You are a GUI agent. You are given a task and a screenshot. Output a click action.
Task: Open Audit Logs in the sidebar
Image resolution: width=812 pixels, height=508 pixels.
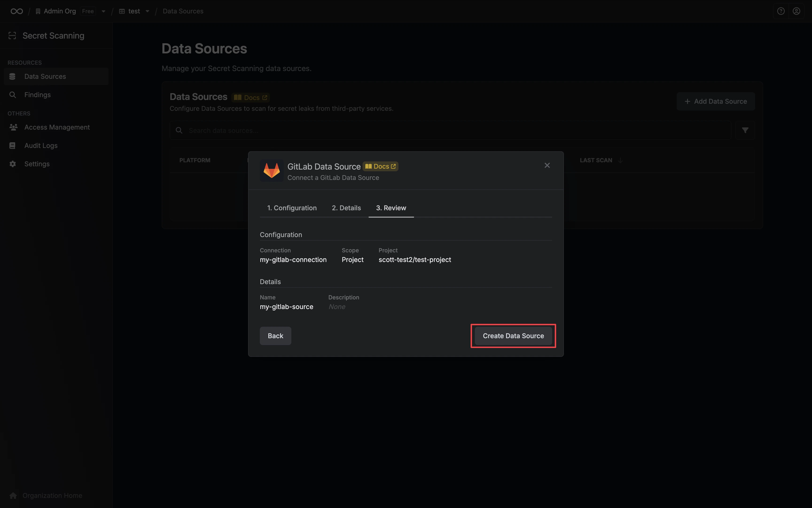56,146
